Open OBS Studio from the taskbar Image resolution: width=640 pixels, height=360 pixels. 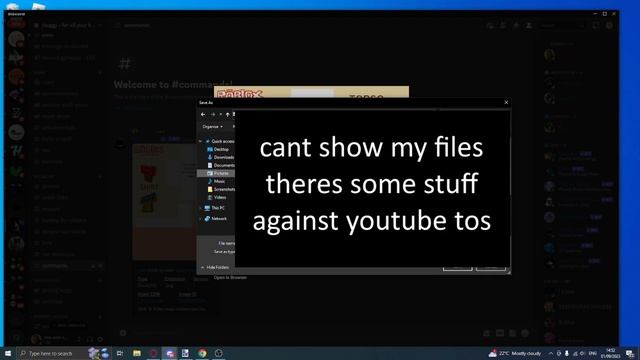(x=219, y=353)
